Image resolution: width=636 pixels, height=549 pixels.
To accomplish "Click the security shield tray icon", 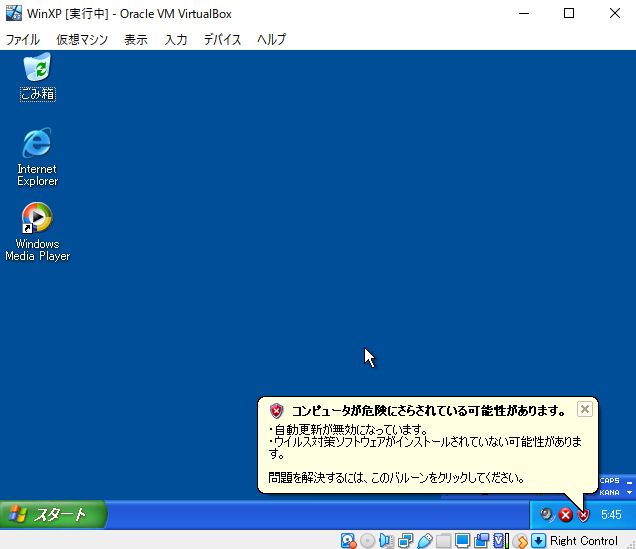I will pyautogui.click(x=583, y=515).
